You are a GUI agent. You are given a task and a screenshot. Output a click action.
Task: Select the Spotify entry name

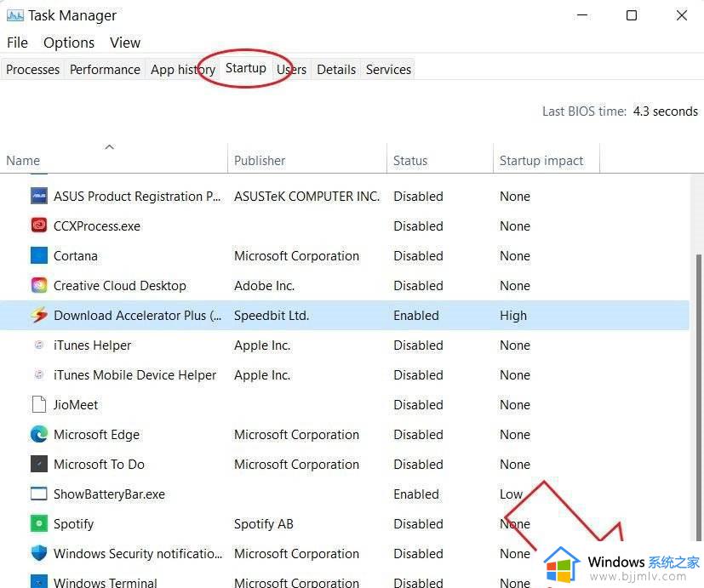tap(73, 523)
